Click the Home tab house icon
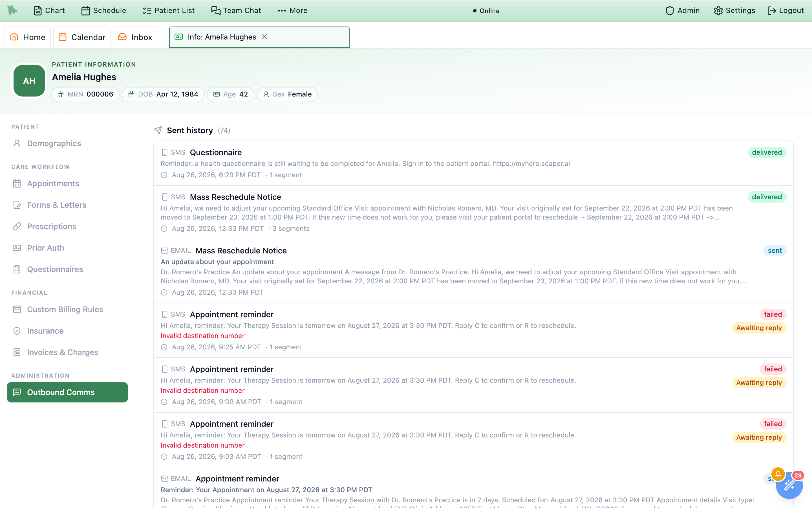 click(14, 37)
